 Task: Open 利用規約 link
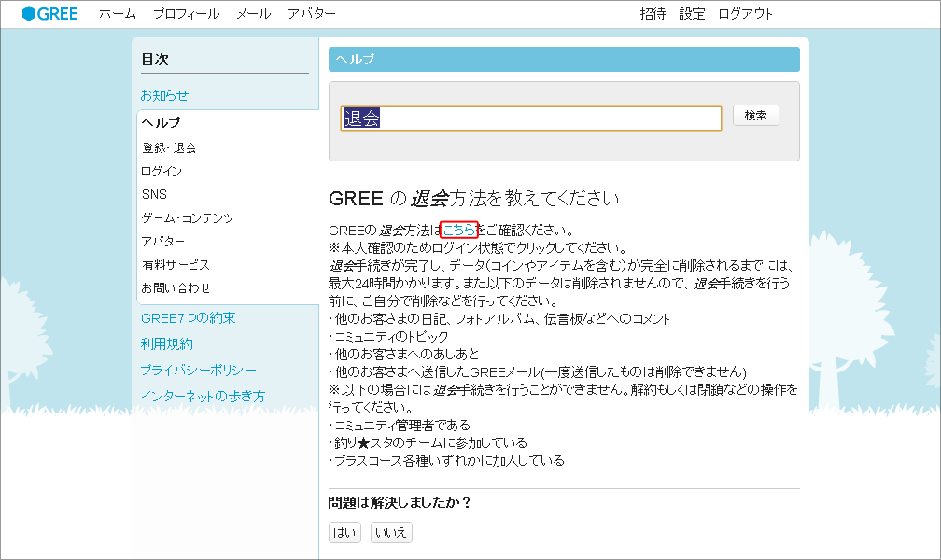pos(167,343)
